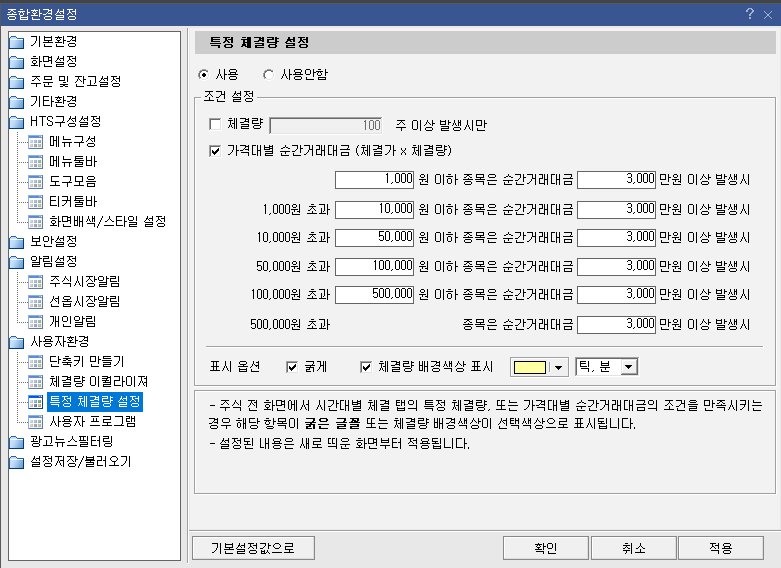Click the 주문 및 잔고설정 folder icon

[x=16, y=82]
